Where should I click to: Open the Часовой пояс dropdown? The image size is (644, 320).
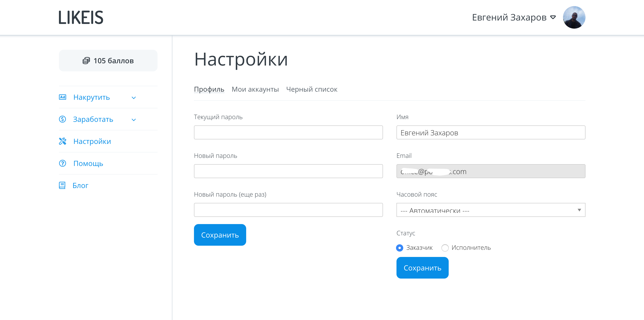pos(491,210)
